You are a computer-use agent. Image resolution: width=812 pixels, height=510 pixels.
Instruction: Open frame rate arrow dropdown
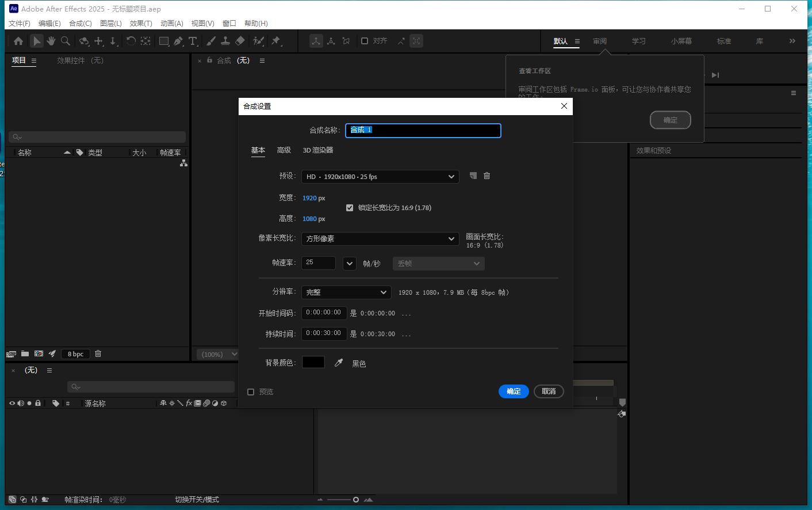click(x=350, y=264)
